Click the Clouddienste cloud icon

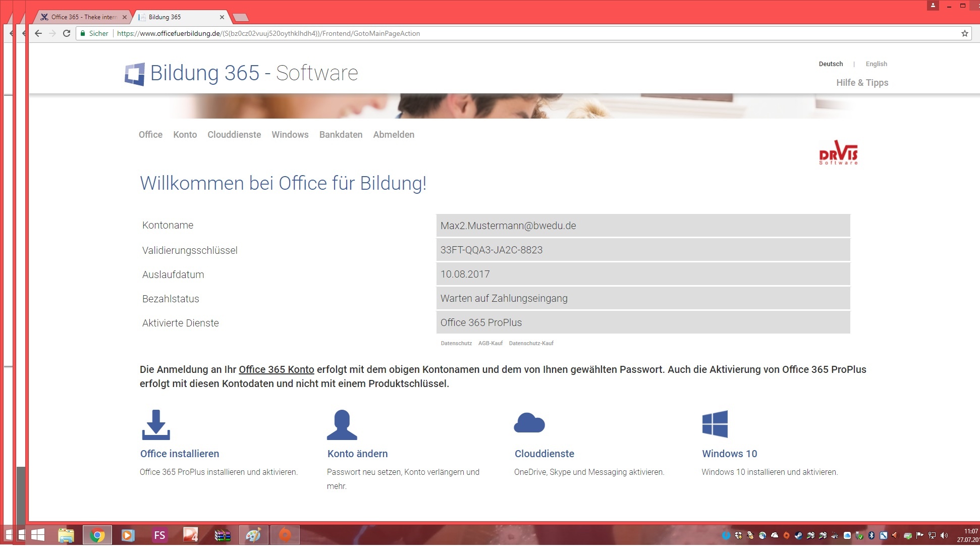pos(529,423)
